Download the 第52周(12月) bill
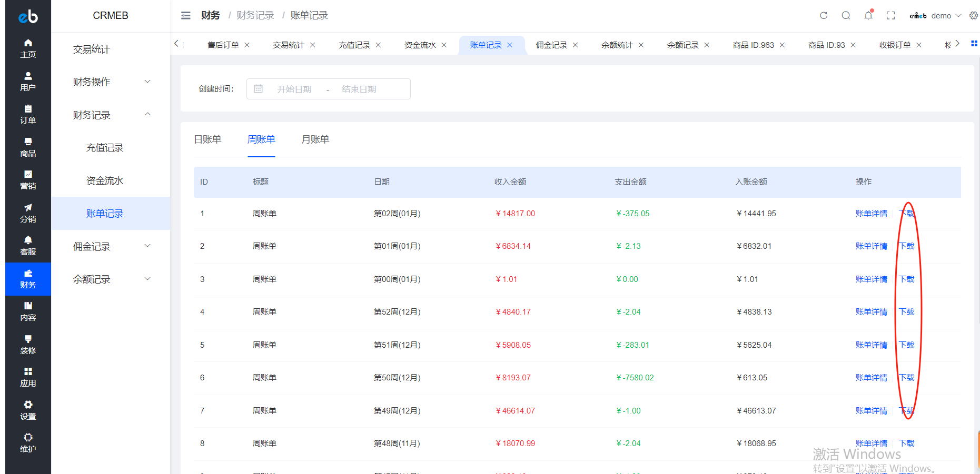 pyautogui.click(x=907, y=312)
